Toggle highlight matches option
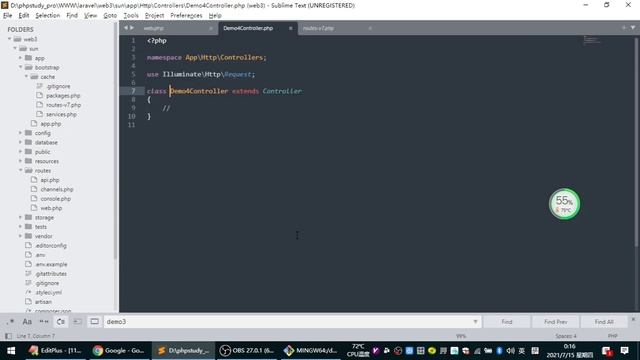The image size is (640, 360). (x=94, y=322)
